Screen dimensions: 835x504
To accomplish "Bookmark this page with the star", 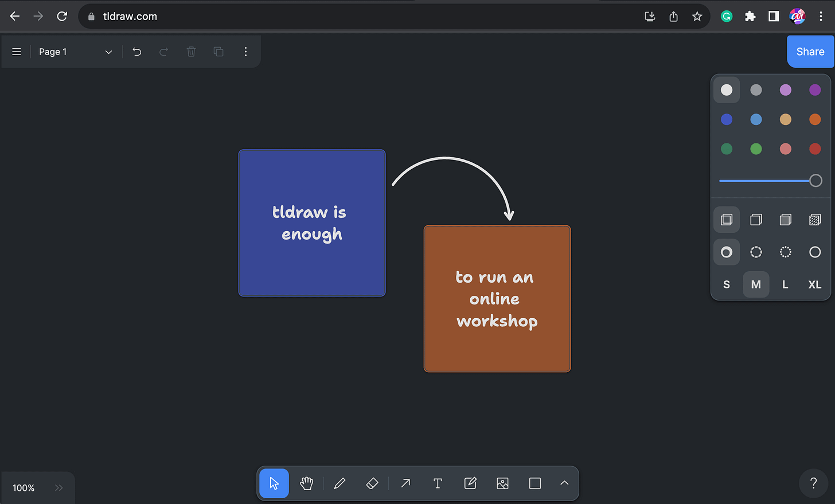I will point(697,16).
